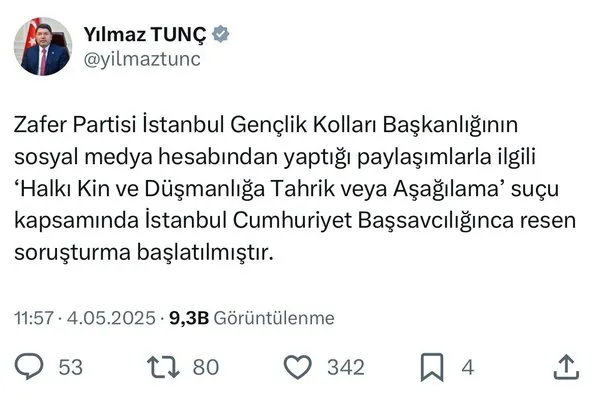Viewport: 600px width, 399px height.
Task: Click the like count 342
Action: [346, 367]
